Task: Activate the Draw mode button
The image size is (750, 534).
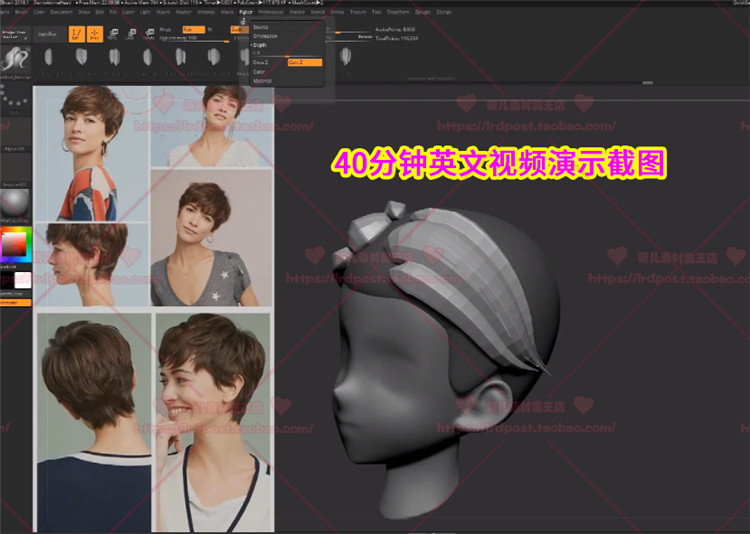Action: coord(96,34)
